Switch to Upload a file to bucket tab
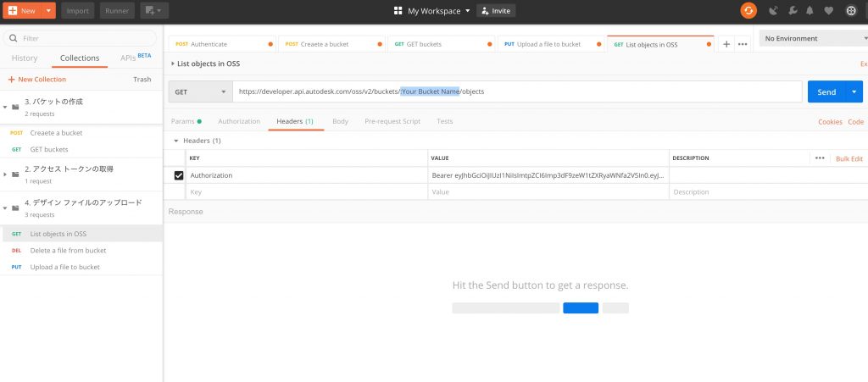The width and height of the screenshot is (868, 382). [551, 44]
